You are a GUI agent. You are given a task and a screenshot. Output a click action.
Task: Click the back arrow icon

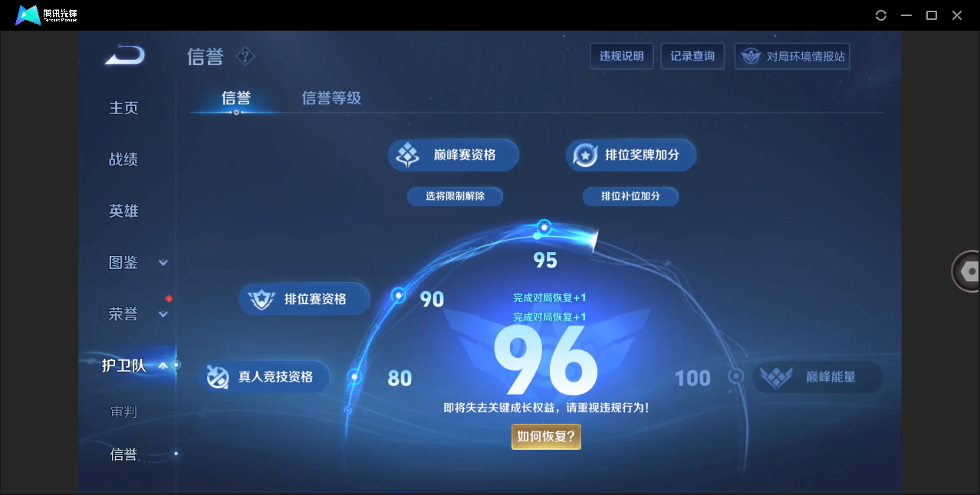tap(125, 56)
